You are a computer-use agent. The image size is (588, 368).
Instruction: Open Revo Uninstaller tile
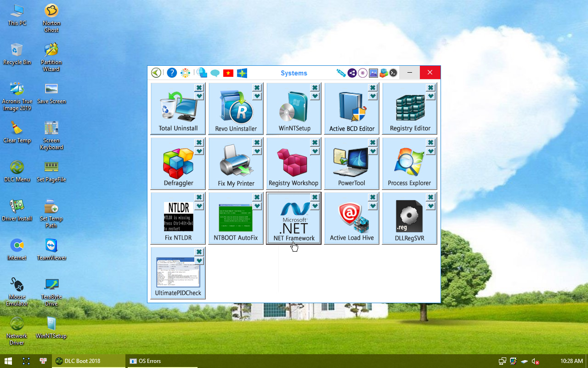point(236,109)
